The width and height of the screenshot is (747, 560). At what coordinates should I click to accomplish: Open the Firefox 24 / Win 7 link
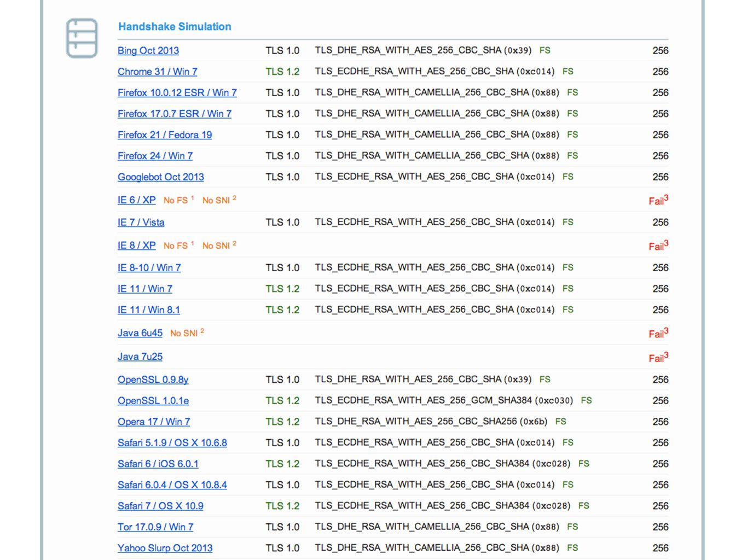click(155, 156)
